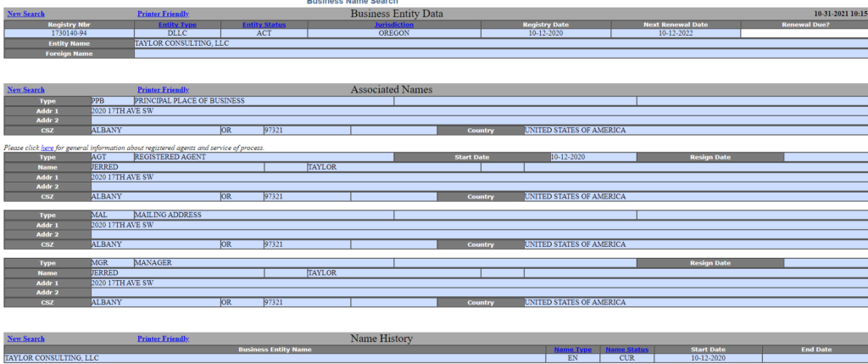Click the End Date column header
Viewport: 868px width, 364px height.
(x=816, y=350)
